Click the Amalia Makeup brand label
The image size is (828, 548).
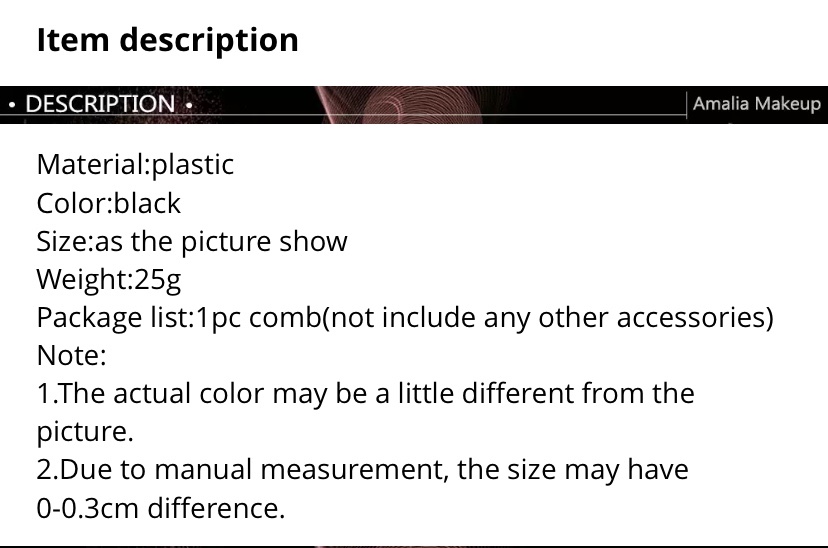(757, 103)
